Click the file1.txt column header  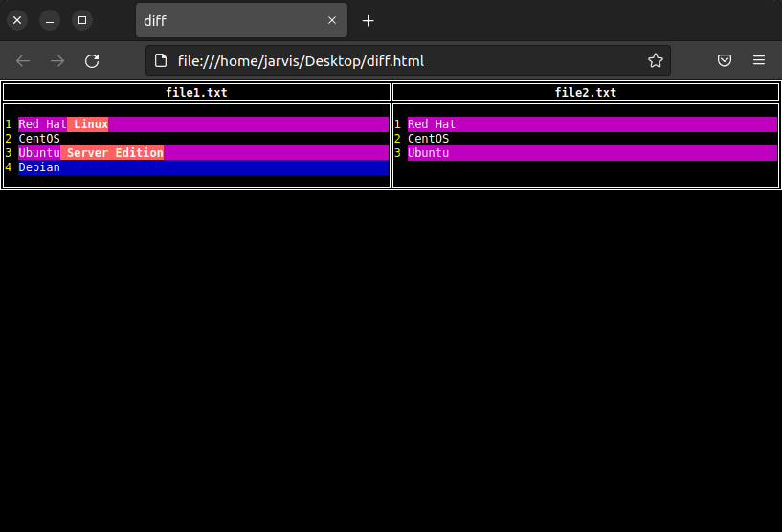(x=196, y=92)
